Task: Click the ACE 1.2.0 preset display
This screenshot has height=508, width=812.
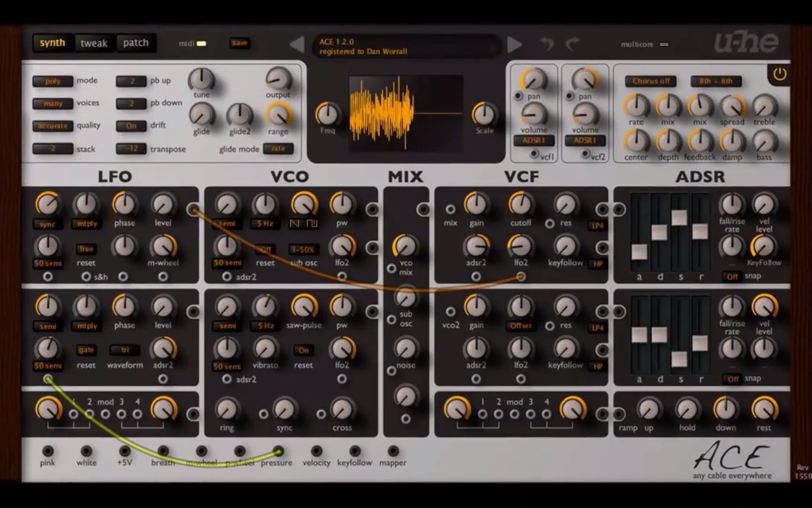Action: coord(406,47)
